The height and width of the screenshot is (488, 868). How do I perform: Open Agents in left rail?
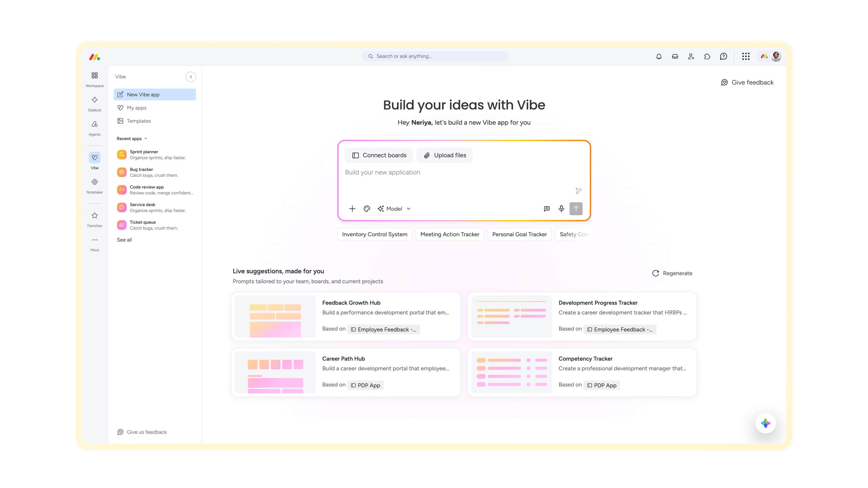[95, 128]
